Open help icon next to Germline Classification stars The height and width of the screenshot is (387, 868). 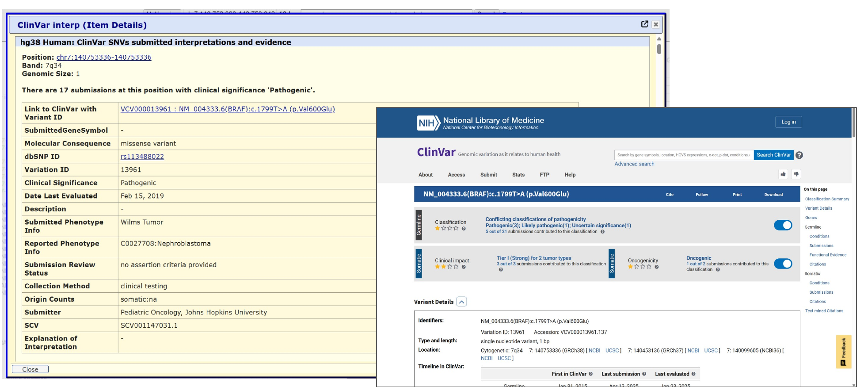[464, 229]
